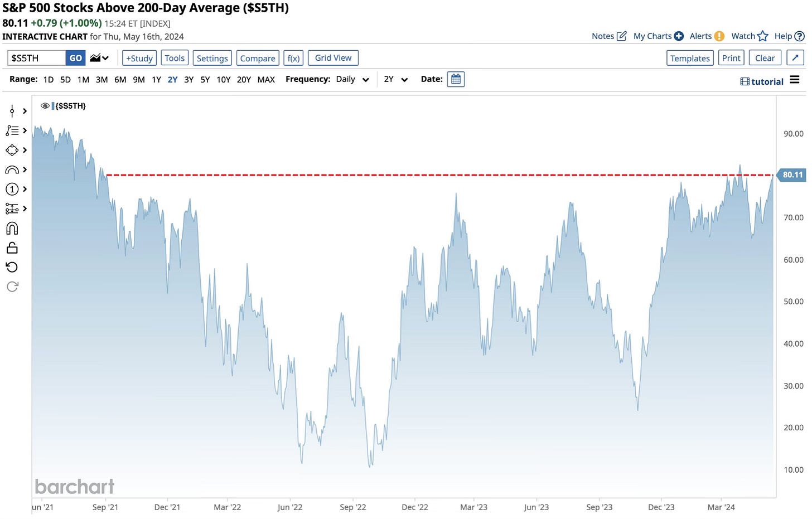
Task: Select the numbered marker tool
Action: pyautogui.click(x=12, y=189)
